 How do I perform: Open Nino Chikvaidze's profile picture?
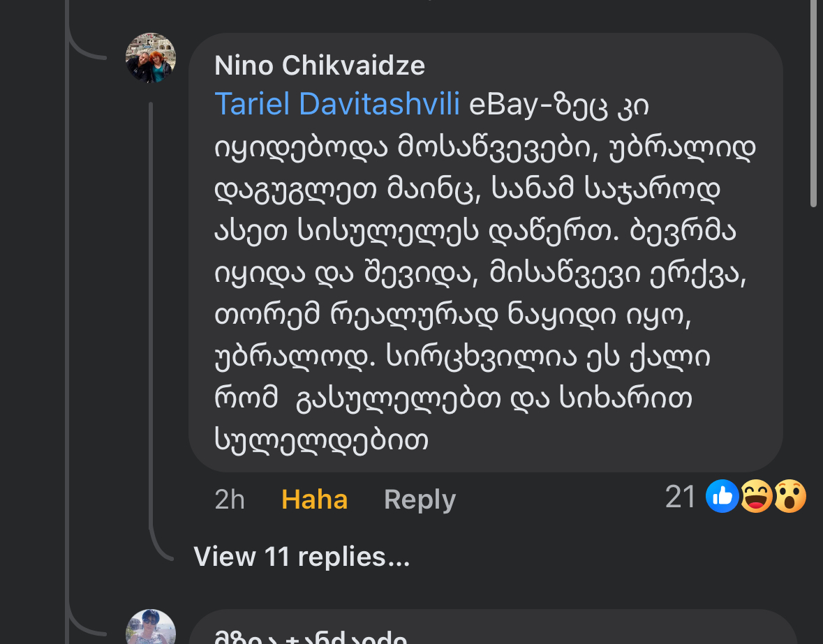tap(150, 59)
